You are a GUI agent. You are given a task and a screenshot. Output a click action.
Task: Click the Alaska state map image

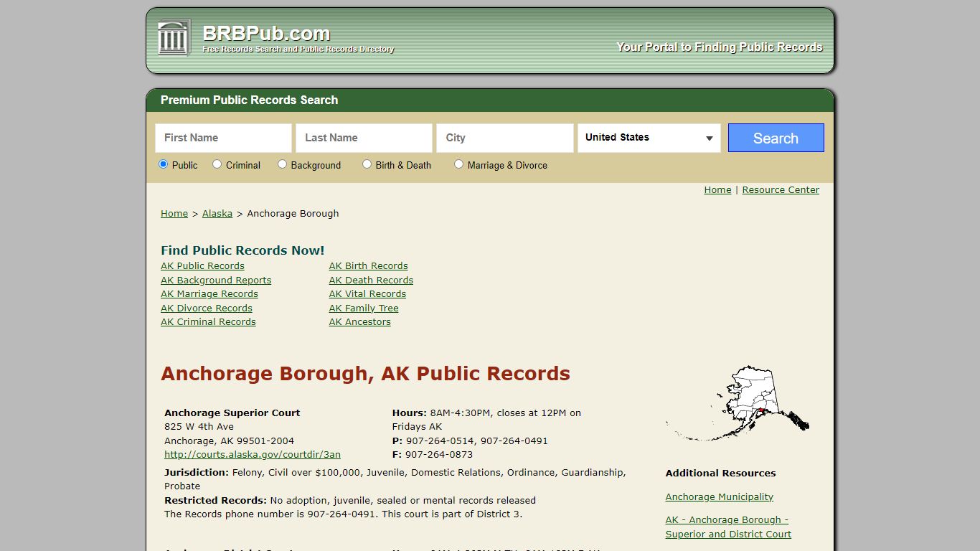[x=738, y=403]
